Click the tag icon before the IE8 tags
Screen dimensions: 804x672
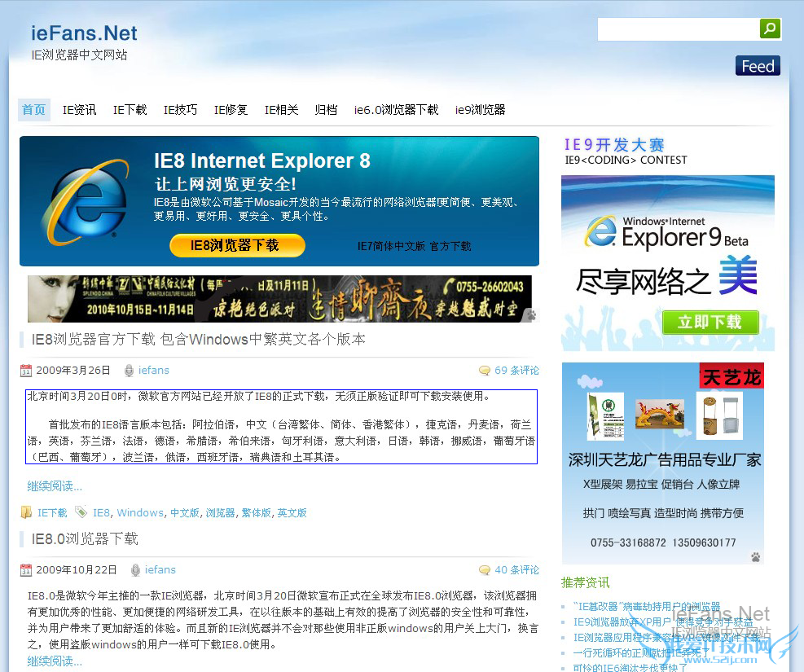80,512
